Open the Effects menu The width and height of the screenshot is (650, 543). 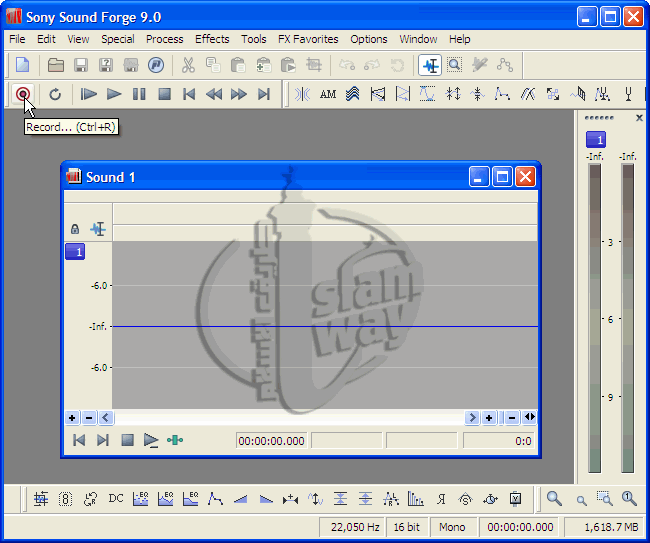(x=212, y=39)
